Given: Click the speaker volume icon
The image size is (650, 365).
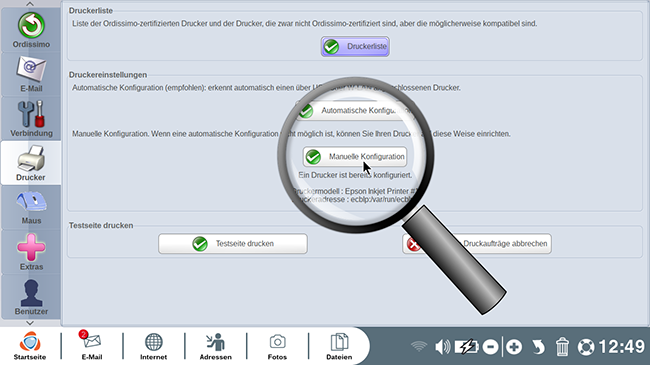Looking at the screenshot, I should 442,346.
